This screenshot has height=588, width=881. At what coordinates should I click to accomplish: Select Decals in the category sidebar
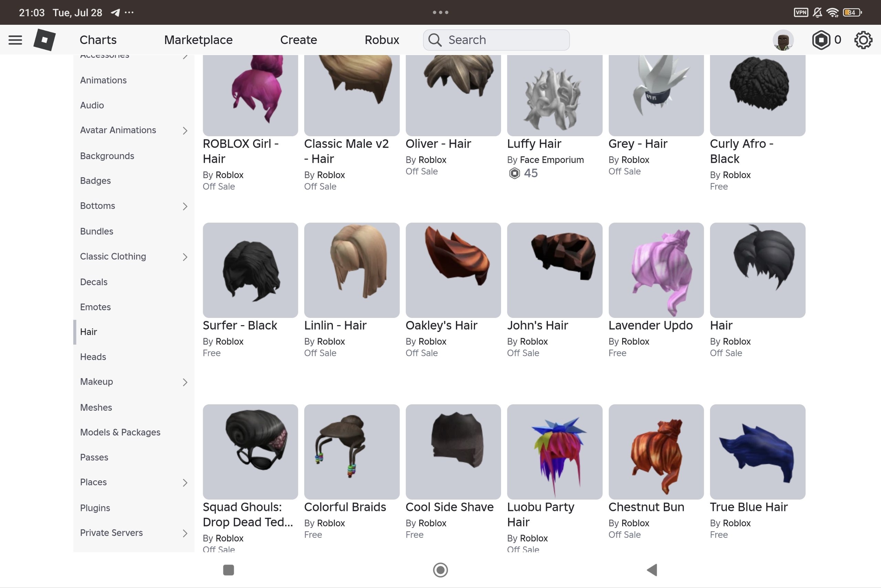94,282
